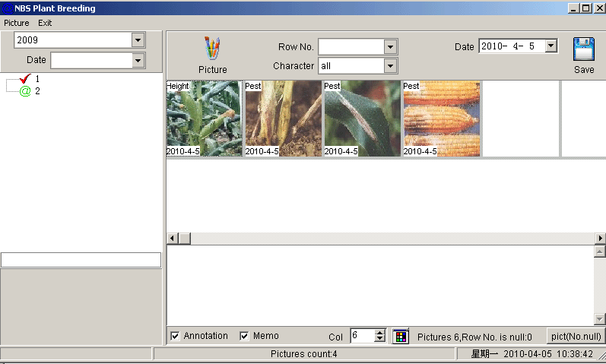Click the Pictures 6,Row No. is null:0 text
The image size is (606, 364).
(474, 337)
